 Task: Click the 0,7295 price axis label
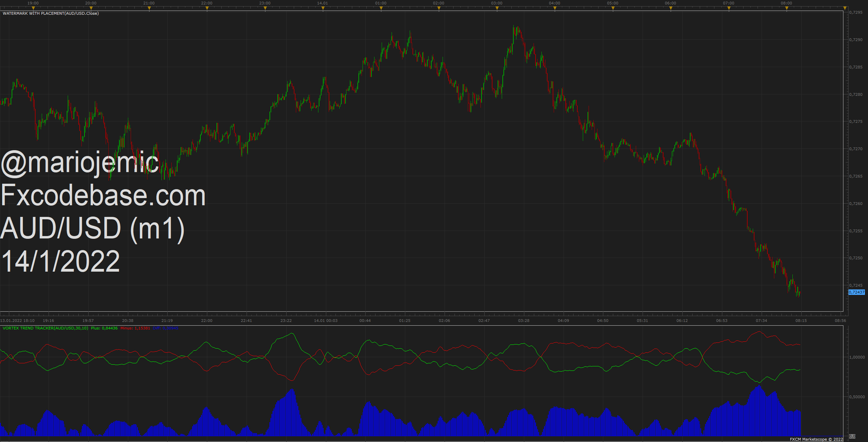click(x=856, y=12)
